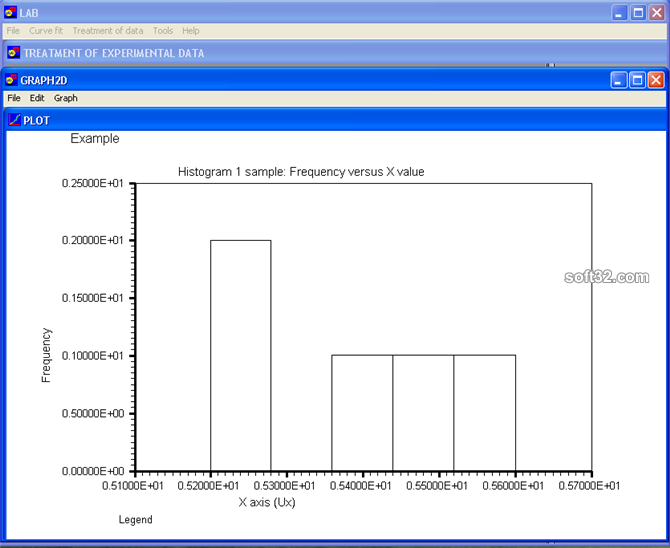This screenshot has height=548, width=670.
Task: Click the 'X axis (Ux)' label
Action: click(x=267, y=502)
